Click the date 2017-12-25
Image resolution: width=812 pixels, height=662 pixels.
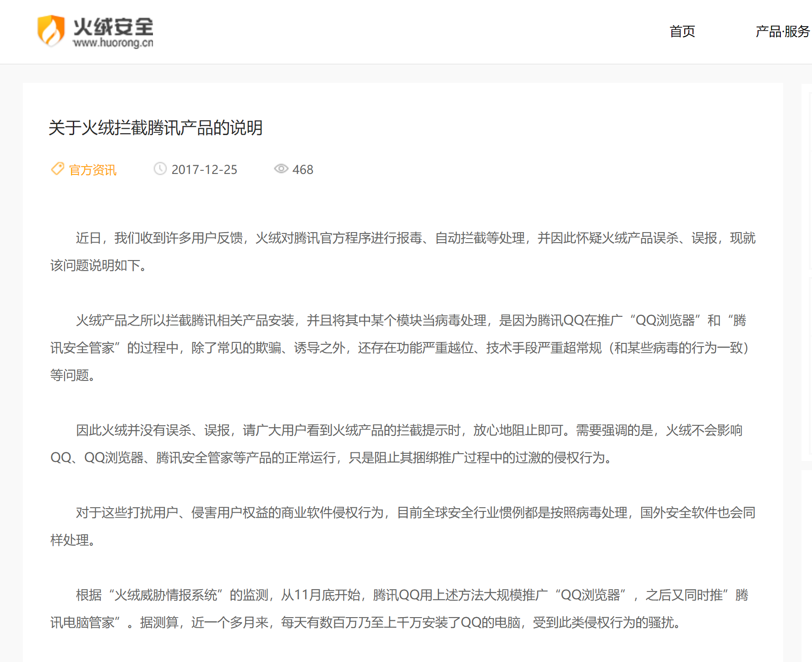click(204, 170)
